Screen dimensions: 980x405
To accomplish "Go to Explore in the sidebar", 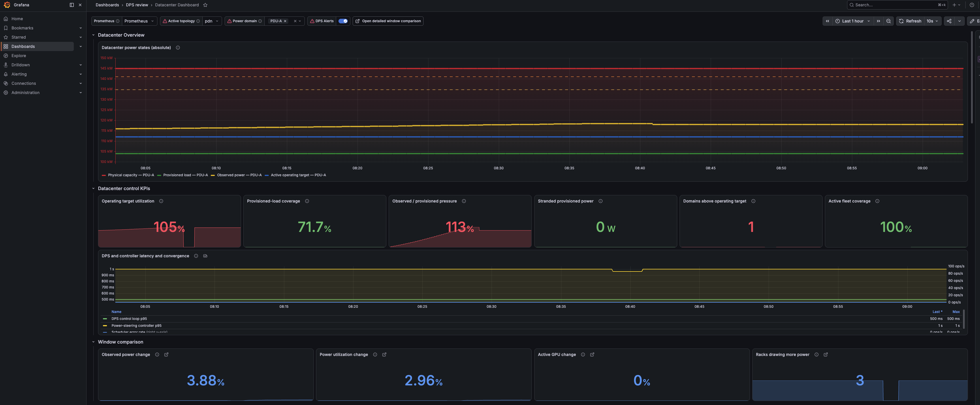I will click(19, 56).
